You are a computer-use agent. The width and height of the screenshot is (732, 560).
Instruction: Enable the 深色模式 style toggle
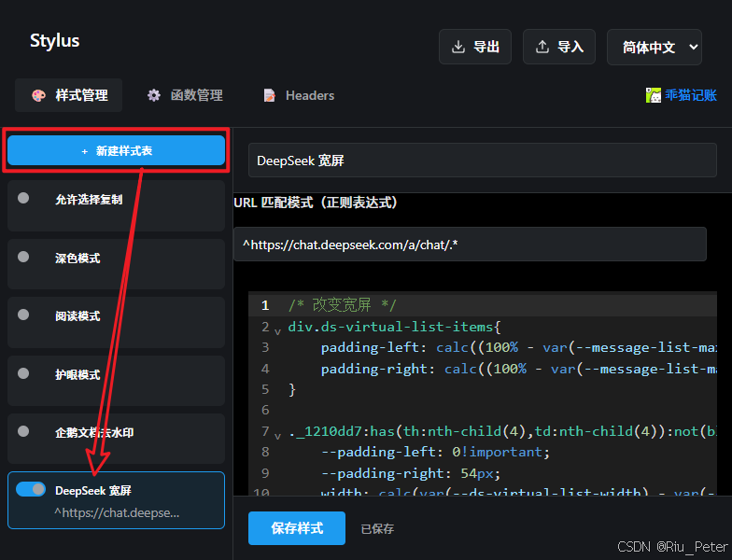pyautogui.click(x=23, y=258)
